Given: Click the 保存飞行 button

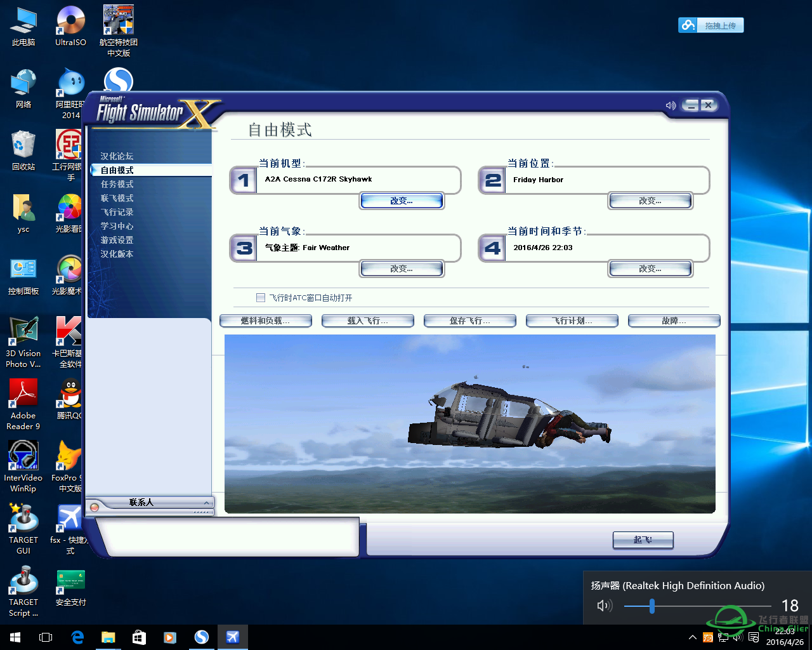Looking at the screenshot, I should 469,321.
